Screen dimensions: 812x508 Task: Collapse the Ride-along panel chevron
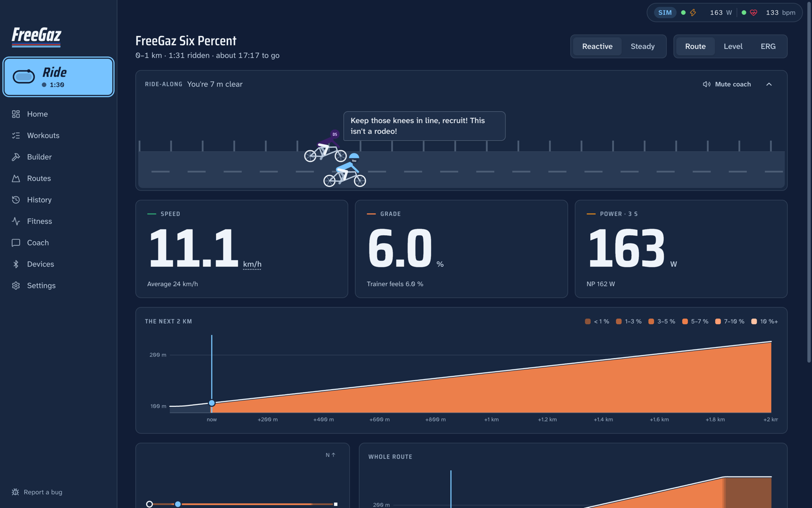point(769,84)
